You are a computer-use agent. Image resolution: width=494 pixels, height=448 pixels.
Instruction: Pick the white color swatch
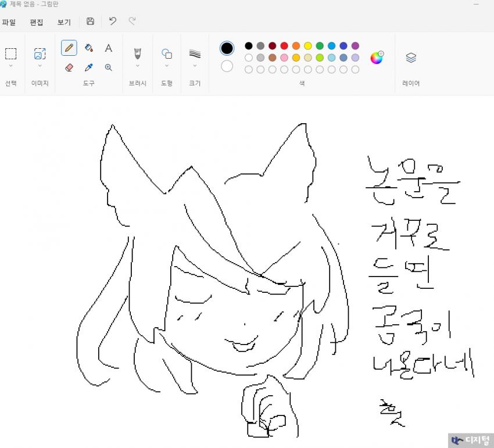coord(249,58)
